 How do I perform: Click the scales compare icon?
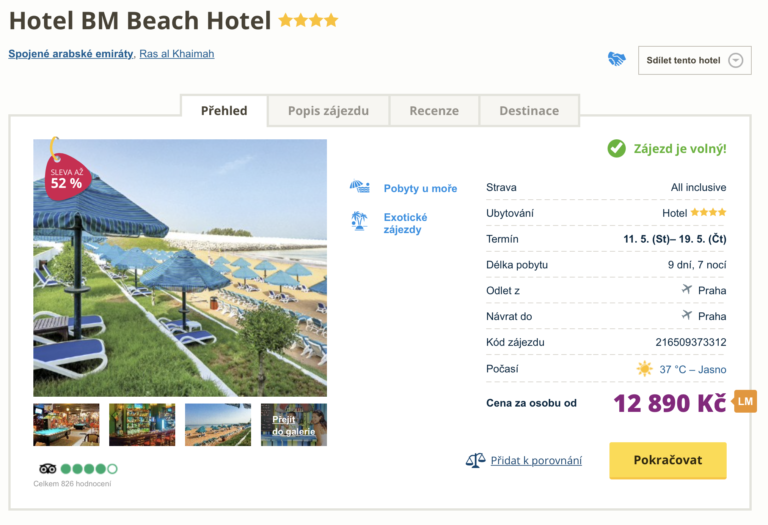pos(475,461)
